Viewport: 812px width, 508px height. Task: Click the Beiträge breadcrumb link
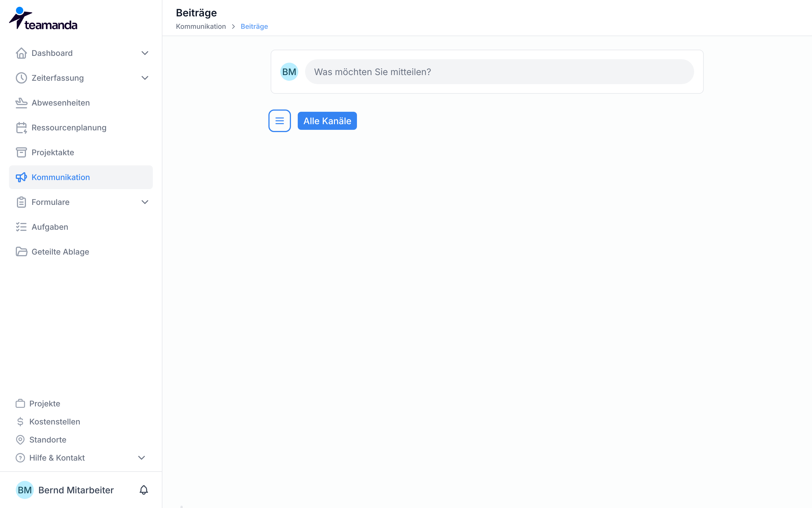pos(254,27)
